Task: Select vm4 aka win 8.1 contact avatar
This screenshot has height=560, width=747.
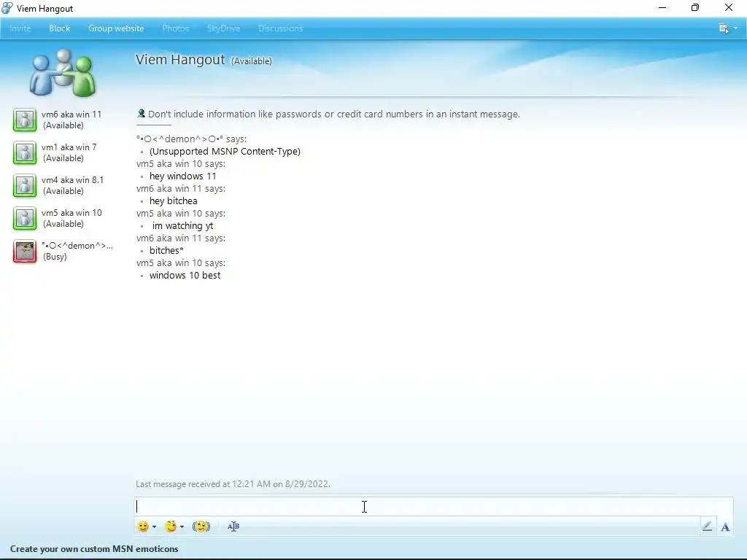Action: point(24,185)
